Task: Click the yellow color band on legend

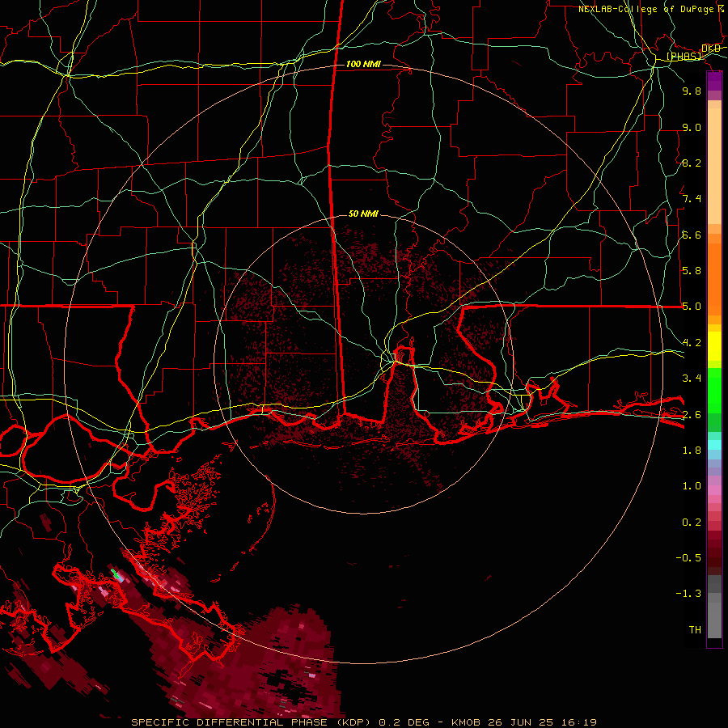Action: click(714, 346)
